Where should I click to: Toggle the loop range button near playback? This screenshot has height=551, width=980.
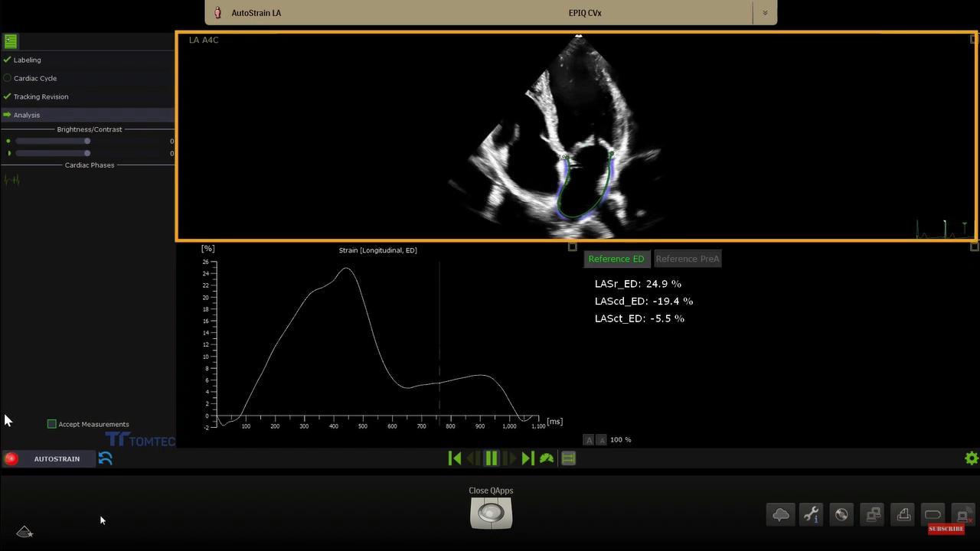[568, 458]
